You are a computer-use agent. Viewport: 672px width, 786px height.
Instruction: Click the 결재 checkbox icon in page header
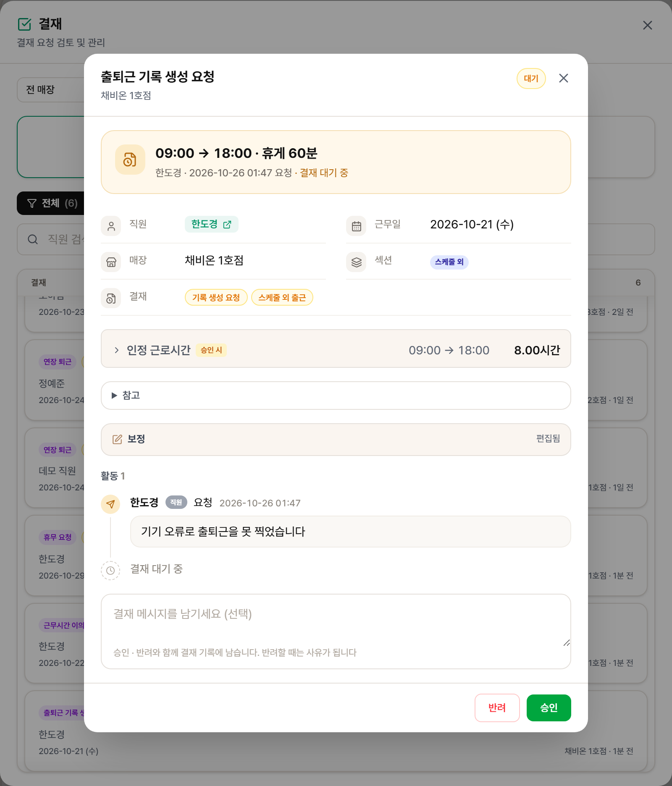[x=25, y=24]
